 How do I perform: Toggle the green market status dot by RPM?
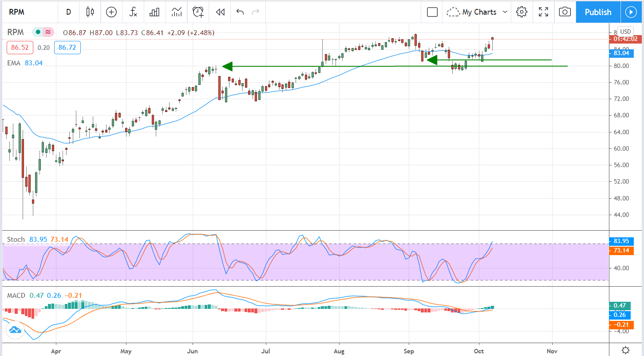(39, 32)
